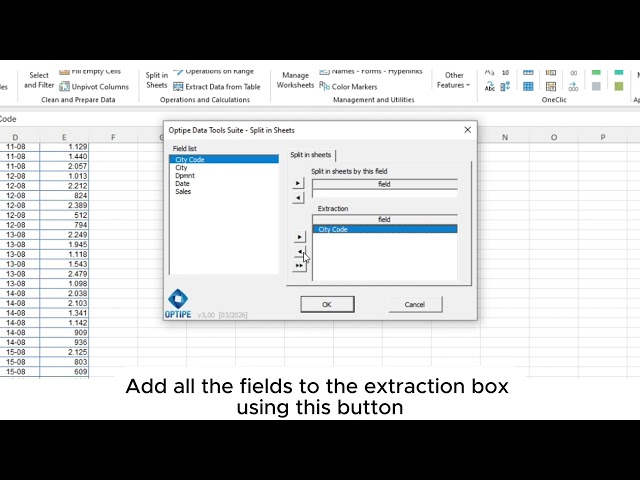Click the Unpivot Columns ribbon command
Viewport: 640px width, 480px height.
point(94,87)
